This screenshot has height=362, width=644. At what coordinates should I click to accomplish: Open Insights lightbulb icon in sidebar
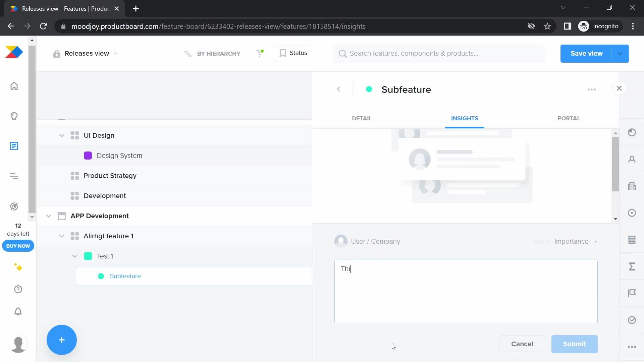[14, 116]
